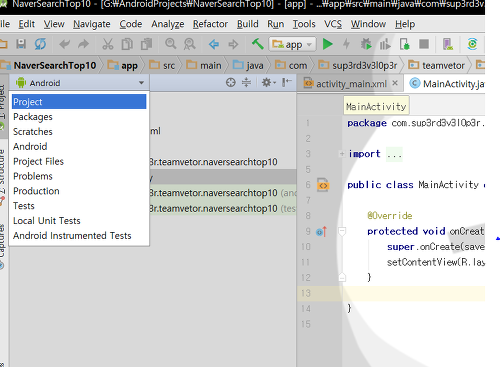Select Tests view option
Image resolution: width=500 pixels, height=367 pixels.
point(79,206)
